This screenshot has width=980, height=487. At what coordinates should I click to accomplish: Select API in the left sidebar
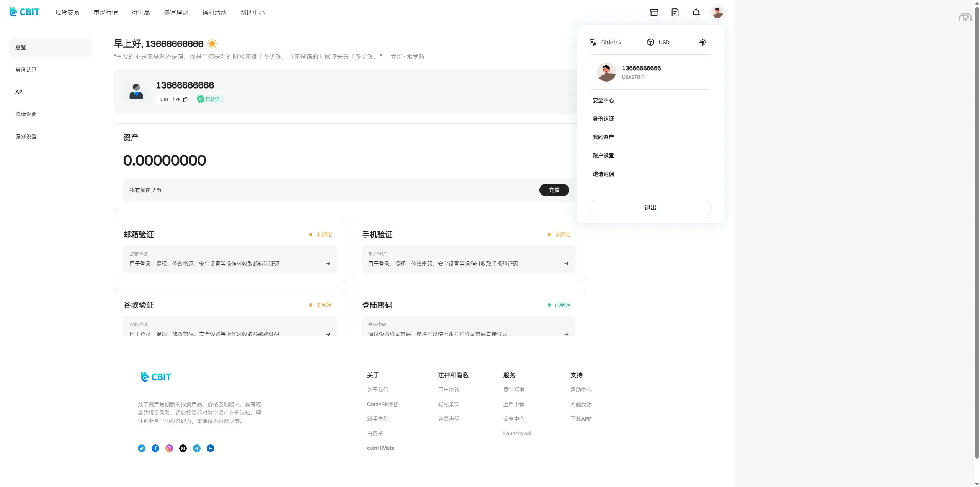pos(19,92)
